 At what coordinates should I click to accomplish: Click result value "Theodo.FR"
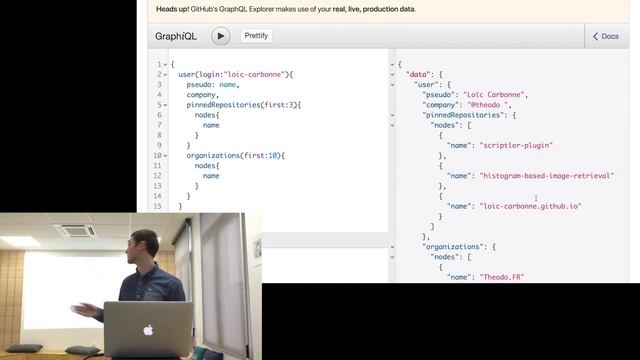coord(502,277)
